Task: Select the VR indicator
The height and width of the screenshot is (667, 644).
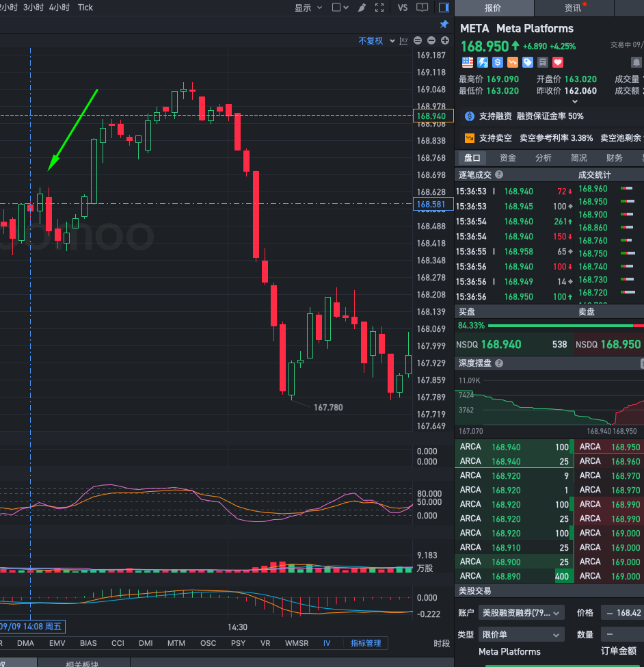Action: [265, 643]
